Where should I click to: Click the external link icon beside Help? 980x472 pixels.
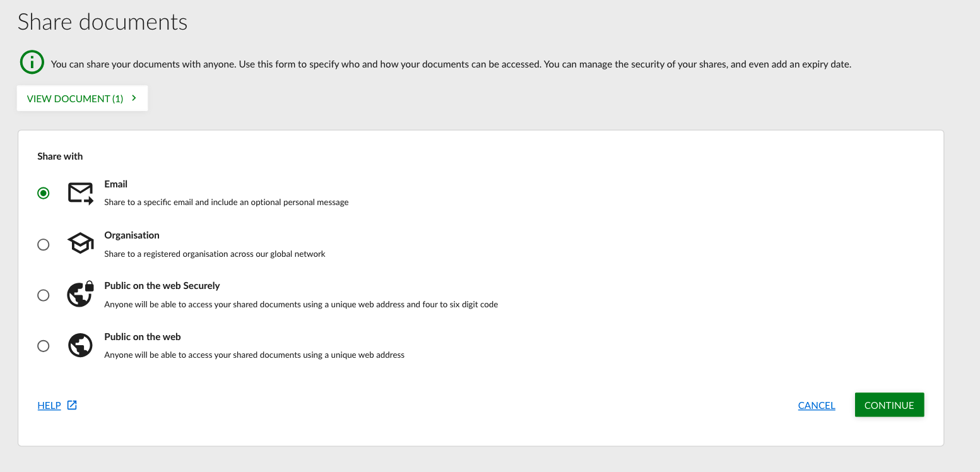(72, 405)
